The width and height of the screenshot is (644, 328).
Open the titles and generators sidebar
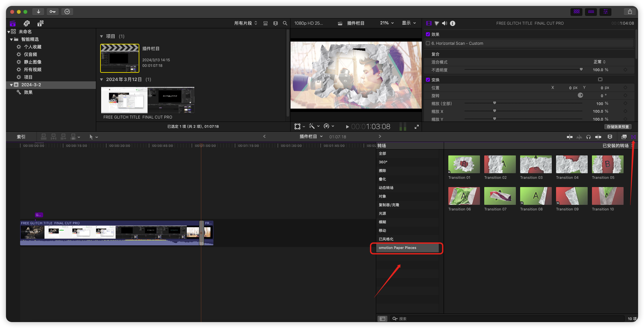tap(41, 23)
